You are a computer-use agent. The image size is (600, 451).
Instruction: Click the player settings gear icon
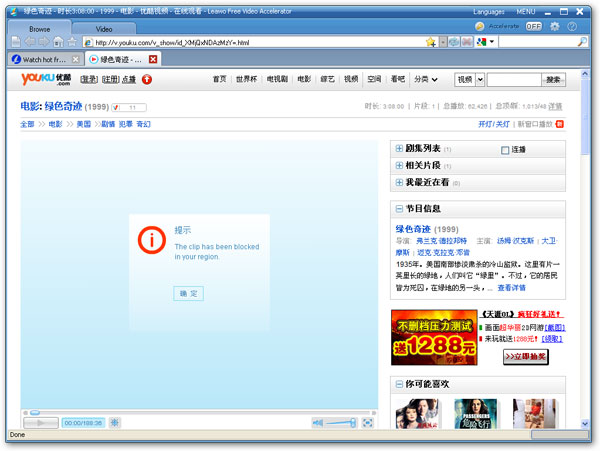pyautogui.click(x=115, y=423)
